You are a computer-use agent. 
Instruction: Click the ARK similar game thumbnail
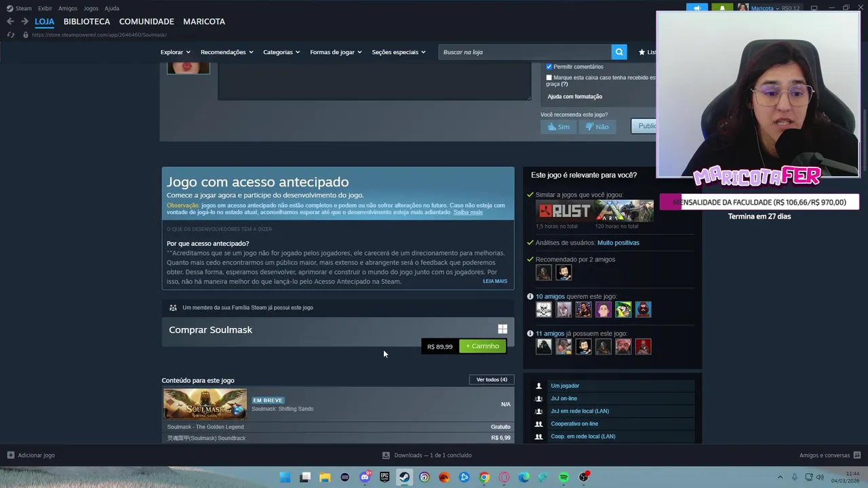coord(625,211)
